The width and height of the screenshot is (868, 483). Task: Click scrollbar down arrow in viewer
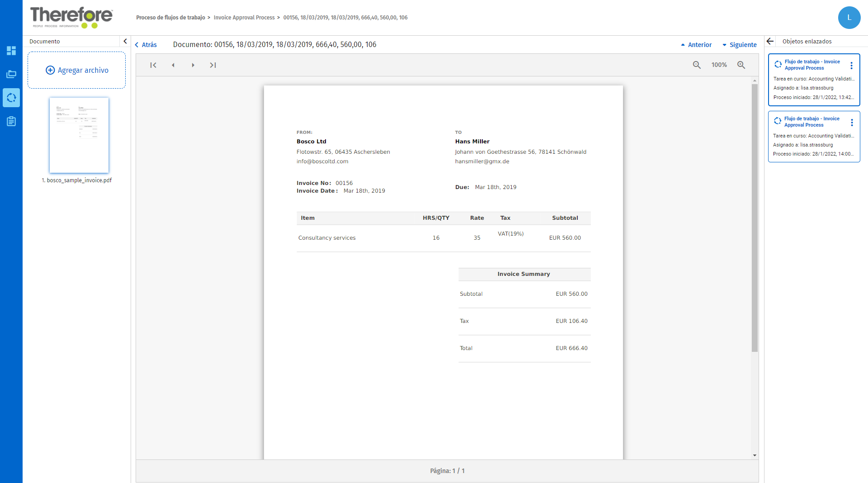tap(755, 455)
